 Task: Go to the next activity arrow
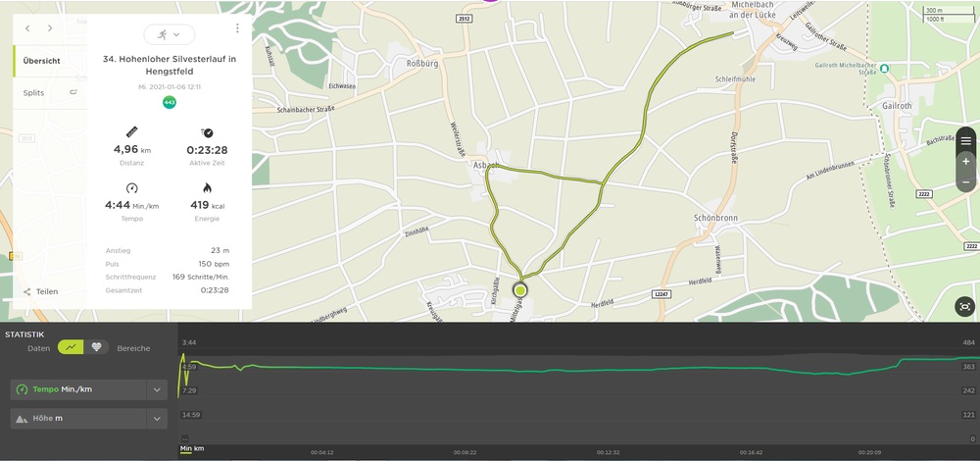click(50, 29)
